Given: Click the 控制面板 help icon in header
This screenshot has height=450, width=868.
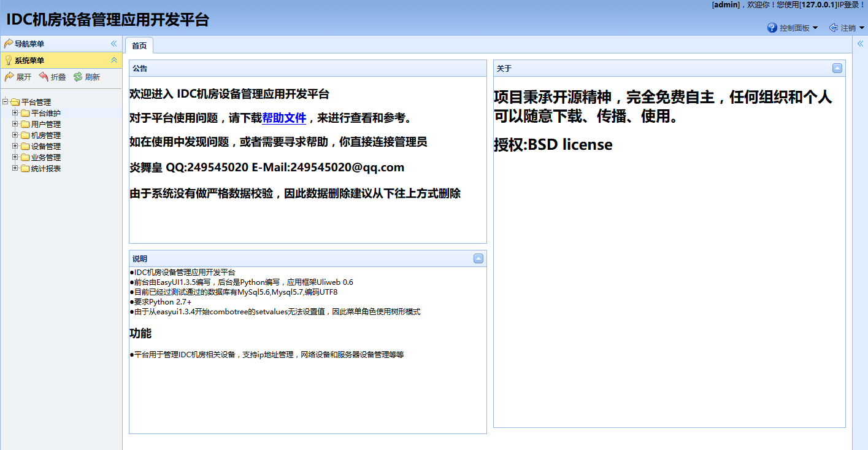Looking at the screenshot, I should pos(772,28).
